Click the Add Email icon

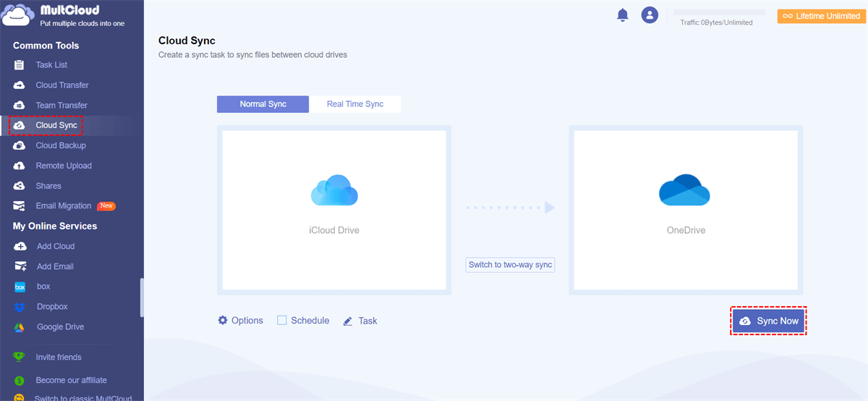20,267
